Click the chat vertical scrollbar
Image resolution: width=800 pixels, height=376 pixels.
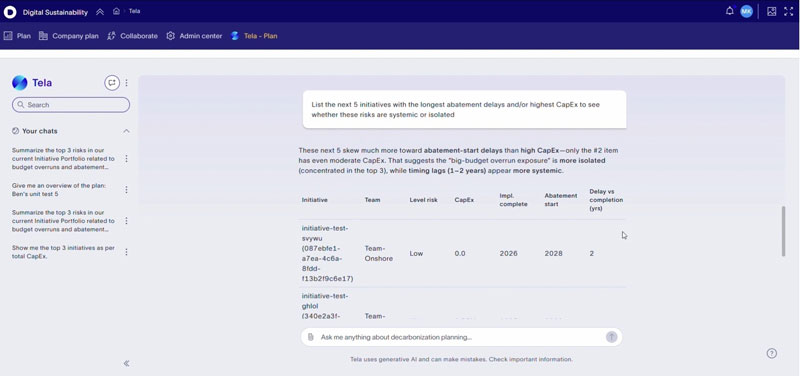click(784, 231)
